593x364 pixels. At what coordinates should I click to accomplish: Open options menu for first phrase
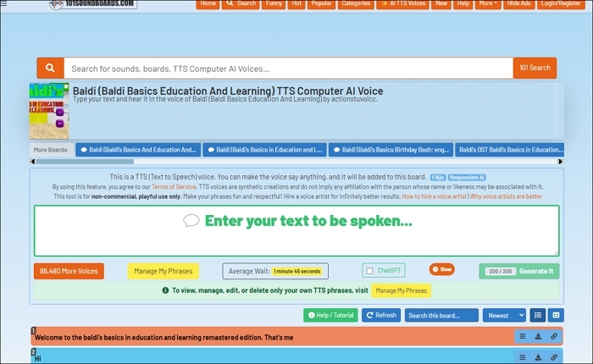(523, 336)
